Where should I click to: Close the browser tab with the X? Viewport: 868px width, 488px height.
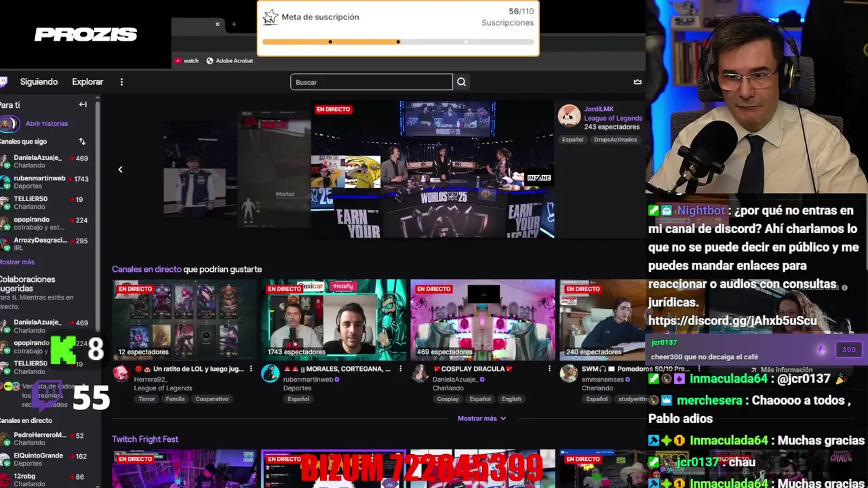tap(218, 24)
